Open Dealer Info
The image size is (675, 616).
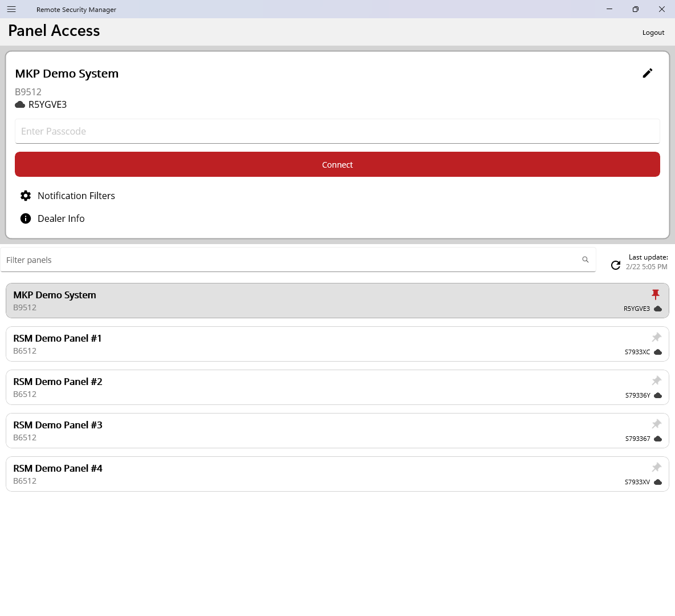pos(61,218)
